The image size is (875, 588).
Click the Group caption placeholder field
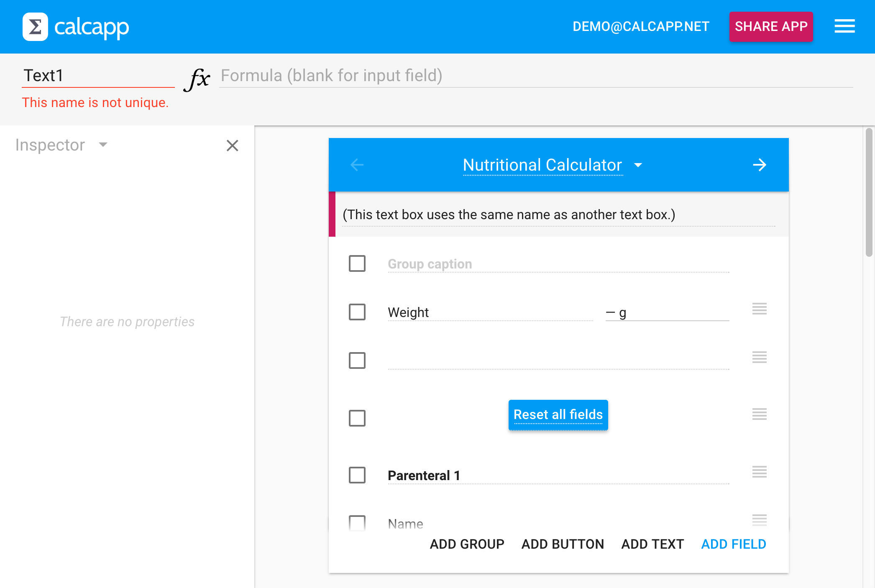click(x=558, y=264)
